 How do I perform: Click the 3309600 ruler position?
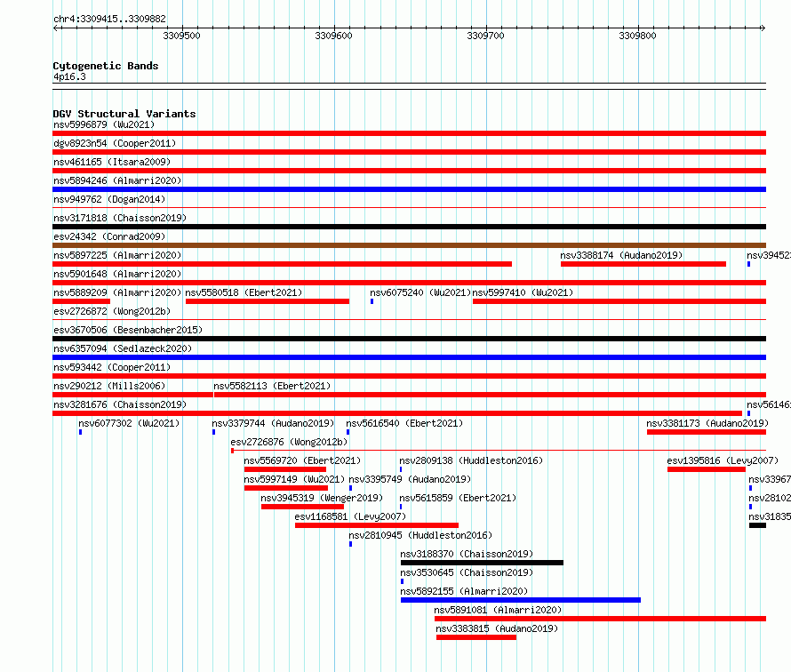tap(333, 36)
